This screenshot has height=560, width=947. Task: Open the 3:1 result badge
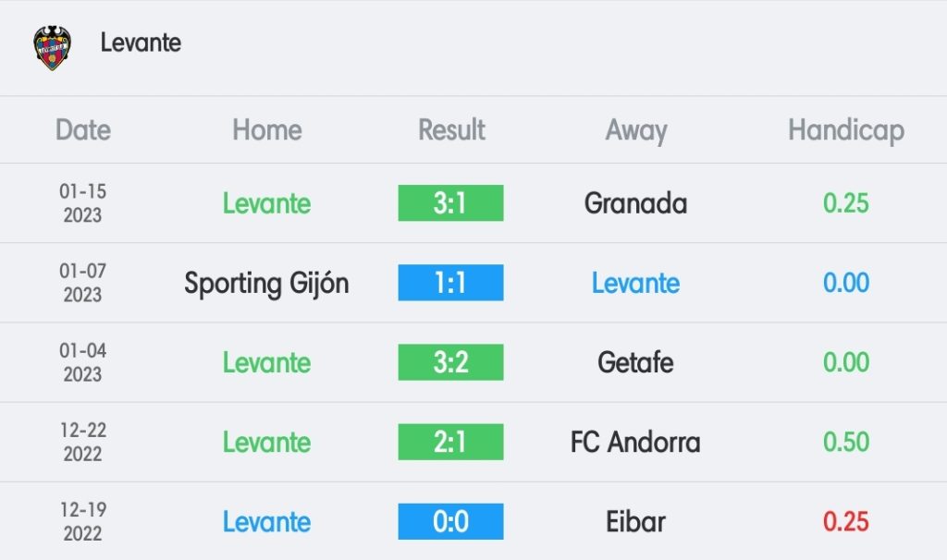click(x=450, y=202)
